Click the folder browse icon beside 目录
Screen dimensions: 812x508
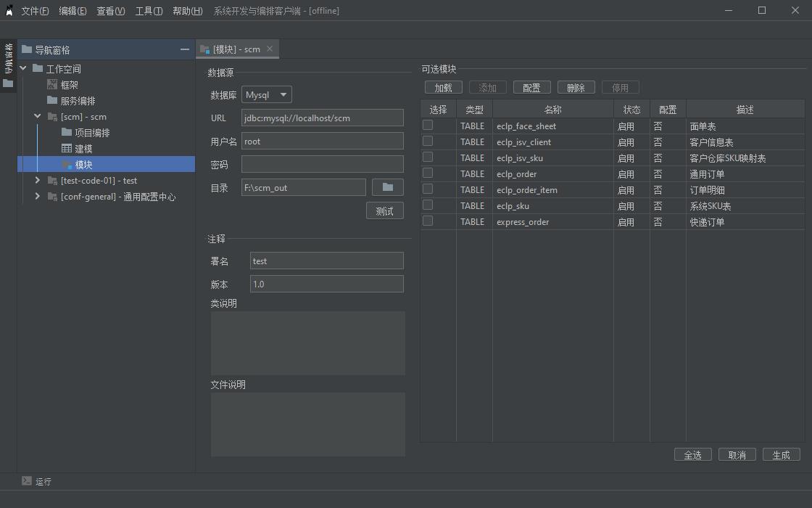(x=387, y=187)
